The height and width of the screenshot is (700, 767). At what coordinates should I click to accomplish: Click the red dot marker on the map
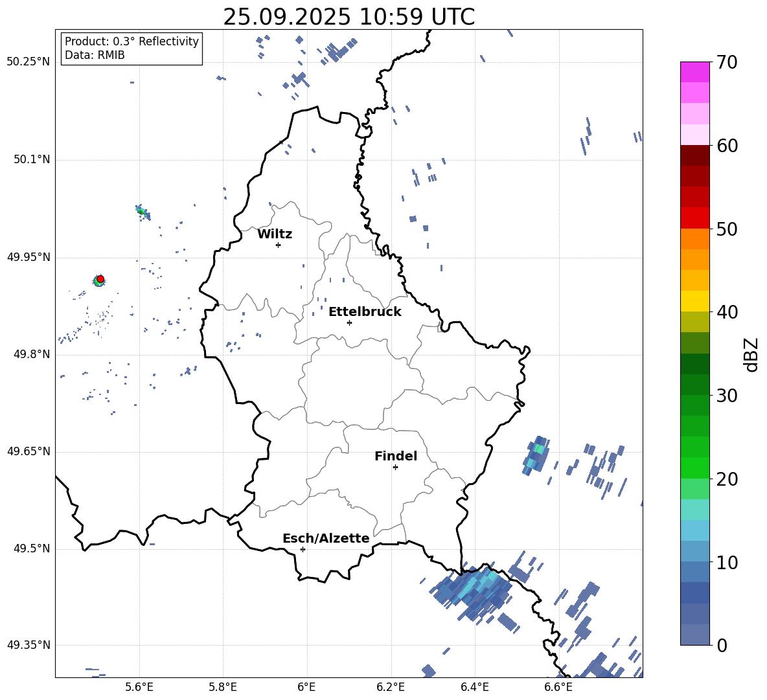point(100,278)
